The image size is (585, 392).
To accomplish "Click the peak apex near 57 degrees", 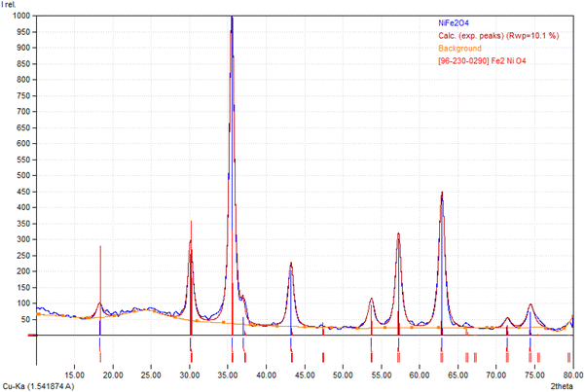I will coord(398,233).
